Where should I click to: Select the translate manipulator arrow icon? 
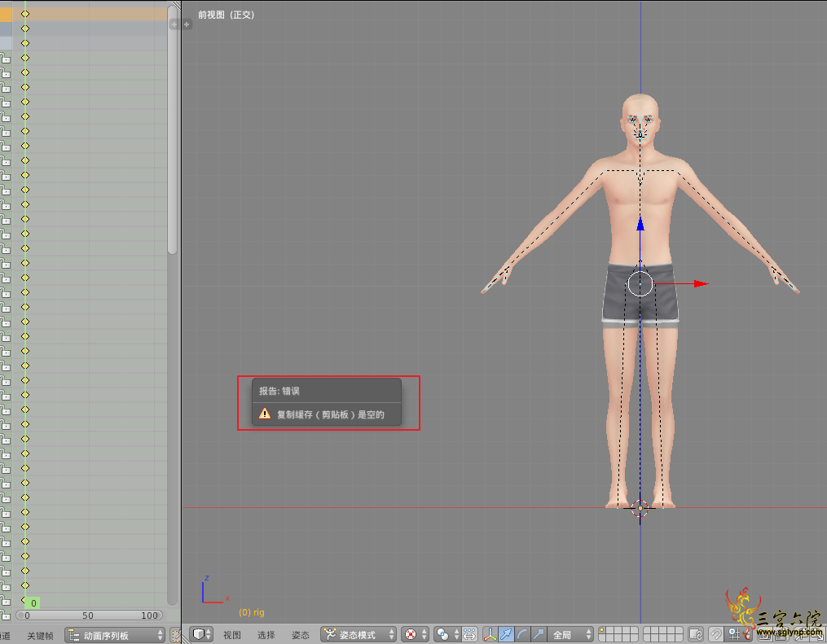[x=506, y=634]
